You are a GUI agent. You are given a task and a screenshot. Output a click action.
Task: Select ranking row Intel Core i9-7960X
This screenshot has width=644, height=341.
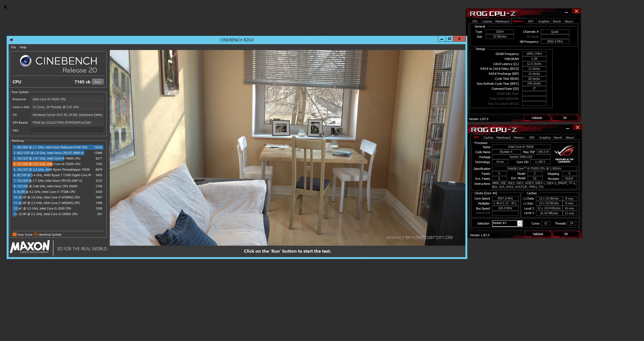click(x=58, y=158)
